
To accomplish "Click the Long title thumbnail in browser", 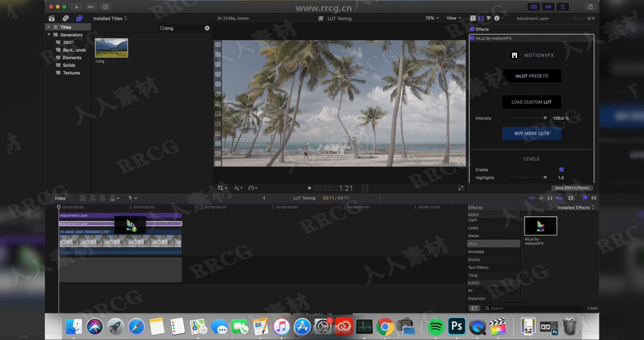I will click(x=111, y=48).
